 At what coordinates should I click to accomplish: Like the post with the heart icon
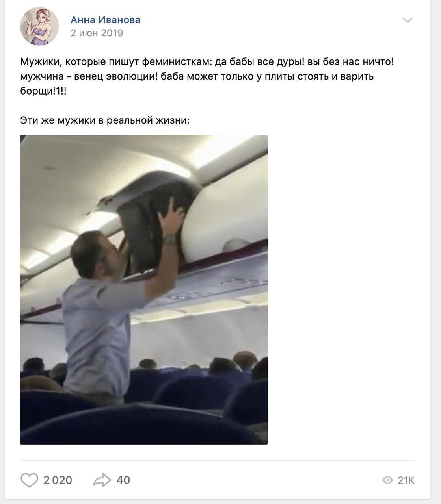[x=29, y=480]
